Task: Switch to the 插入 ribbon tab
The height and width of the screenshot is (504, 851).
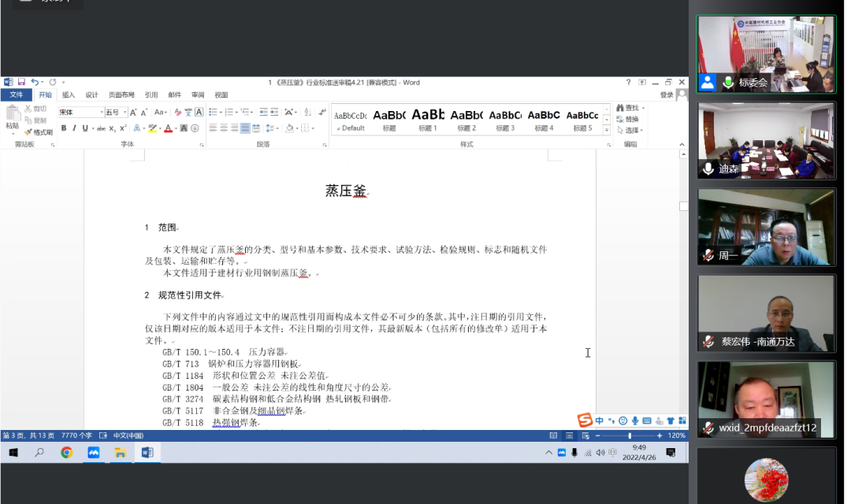Action: [x=70, y=94]
